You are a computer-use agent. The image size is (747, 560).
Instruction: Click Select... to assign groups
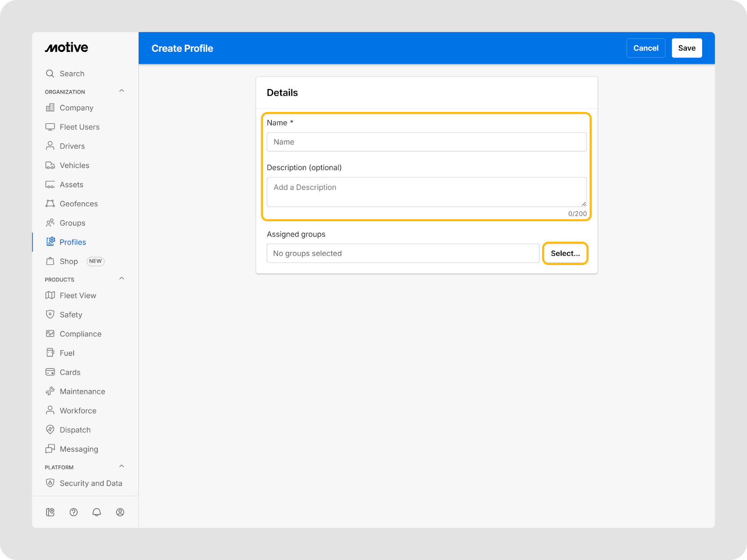click(565, 253)
